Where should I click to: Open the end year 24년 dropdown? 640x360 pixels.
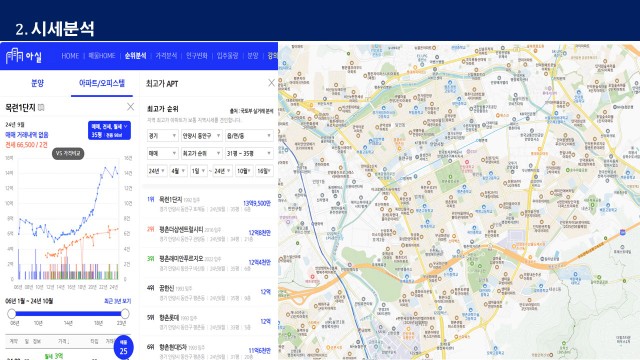coord(223,171)
